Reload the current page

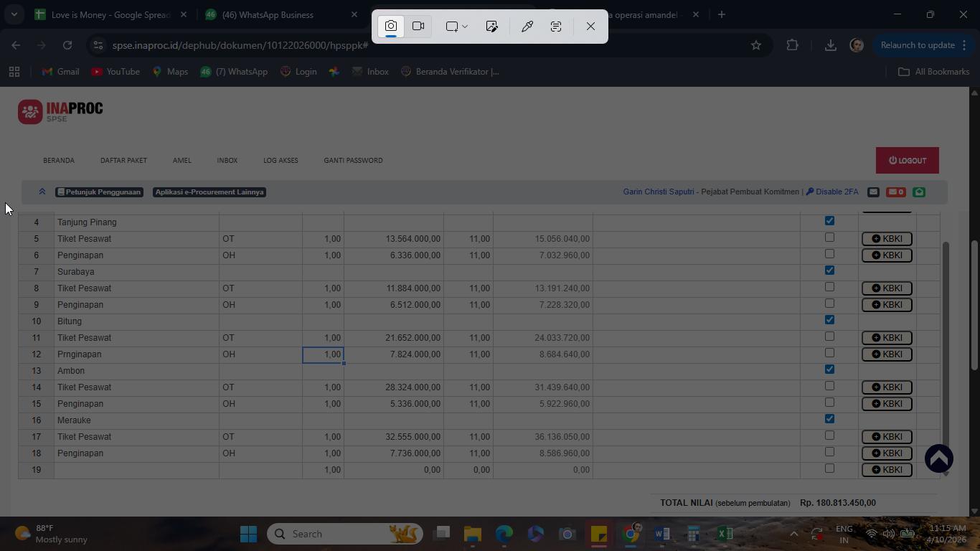(67, 45)
